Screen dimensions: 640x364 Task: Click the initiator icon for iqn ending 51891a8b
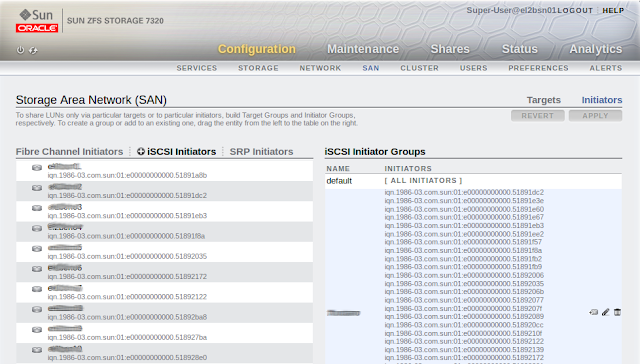coord(37,167)
